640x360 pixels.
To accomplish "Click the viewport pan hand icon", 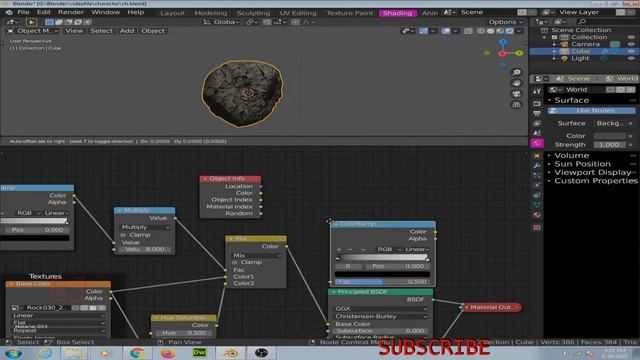I will tap(516, 83).
